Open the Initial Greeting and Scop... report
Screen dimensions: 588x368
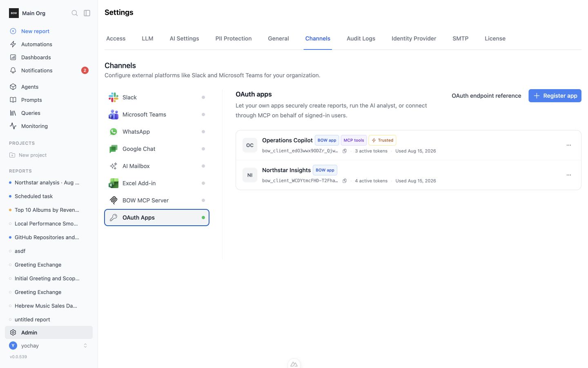click(47, 278)
